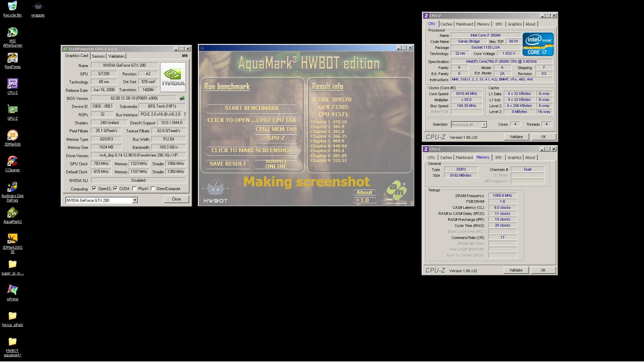Image resolution: width=644 pixels, height=362 pixels.
Task: Click Validate in upper CPU-Z window
Action: coord(516,137)
